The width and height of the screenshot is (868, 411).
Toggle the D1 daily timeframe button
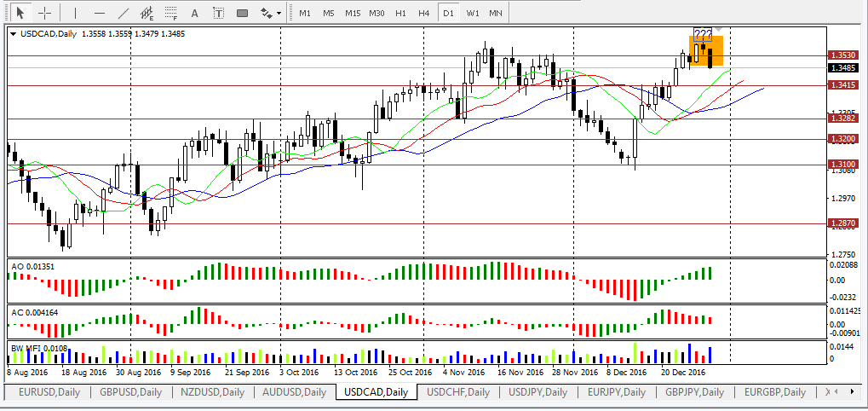(x=448, y=13)
